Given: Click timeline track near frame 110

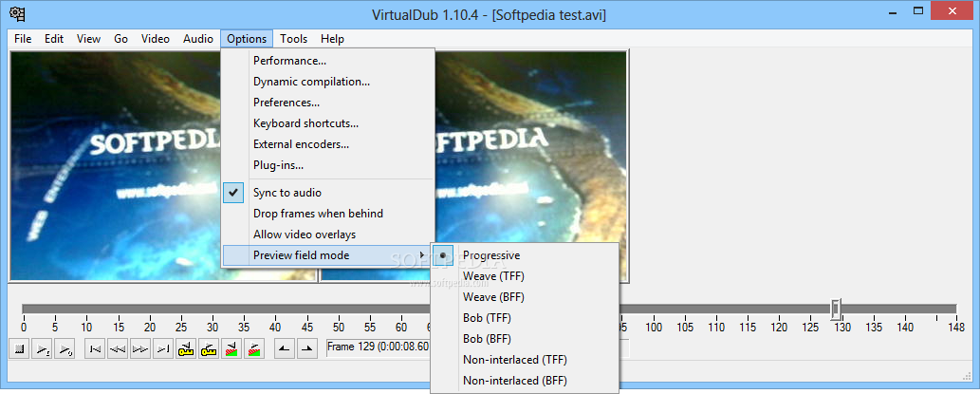Looking at the screenshot, I should 717,309.
